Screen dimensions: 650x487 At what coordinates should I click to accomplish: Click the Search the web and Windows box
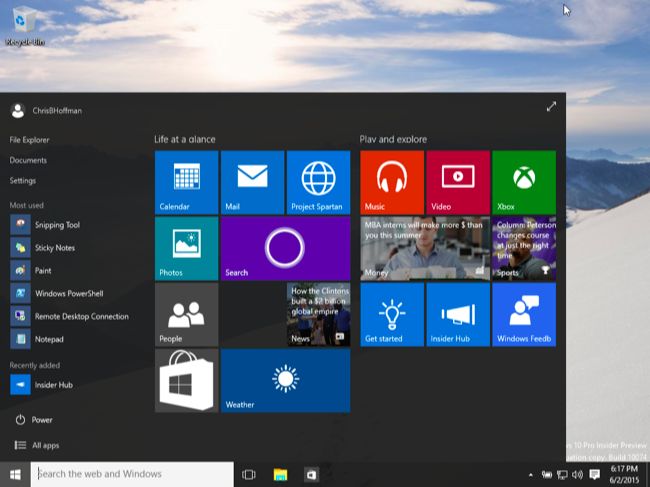coord(132,474)
